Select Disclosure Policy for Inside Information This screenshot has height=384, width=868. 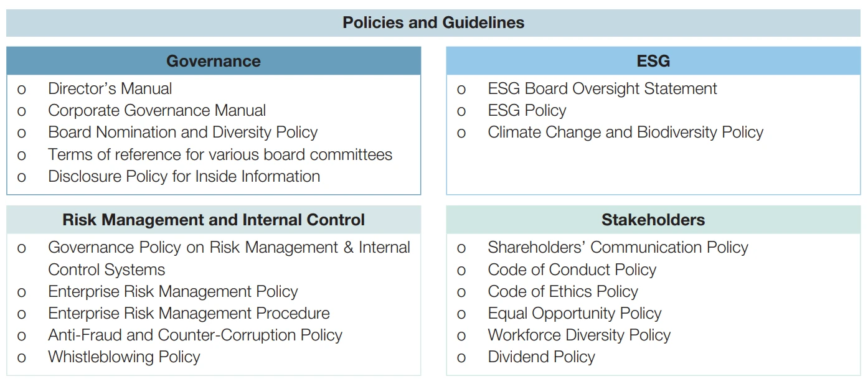pos(184,177)
